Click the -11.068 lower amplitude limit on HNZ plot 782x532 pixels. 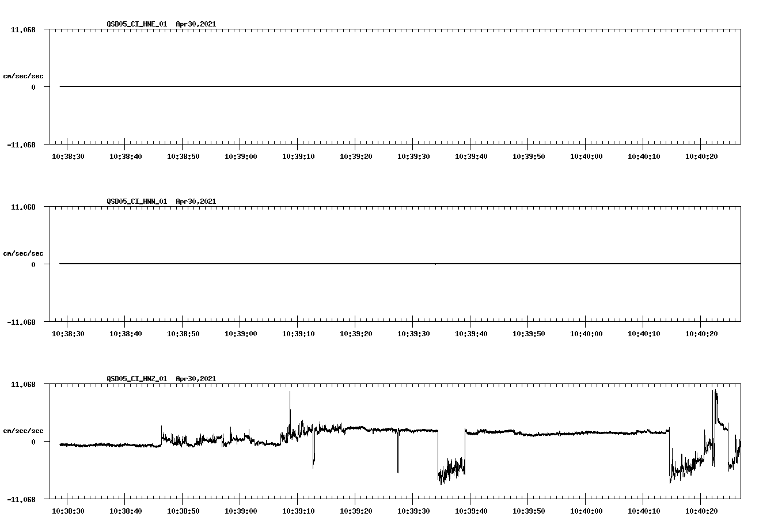21,500
